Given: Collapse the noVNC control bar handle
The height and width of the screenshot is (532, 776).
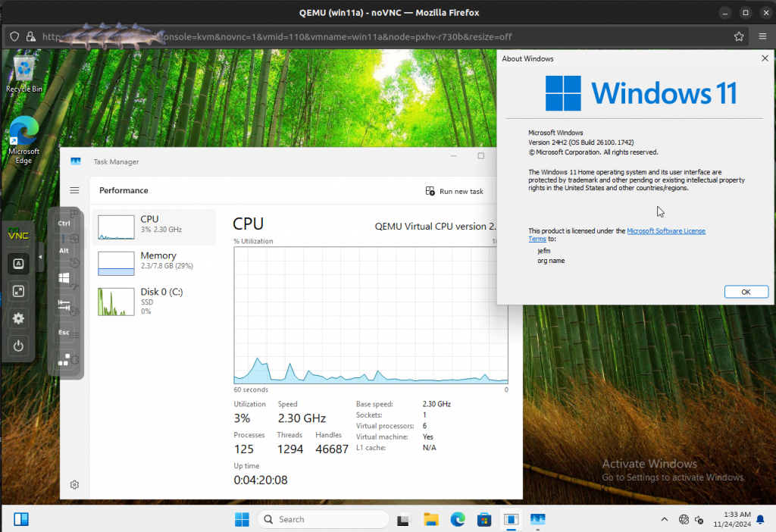Looking at the screenshot, I should tap(40, 257).
